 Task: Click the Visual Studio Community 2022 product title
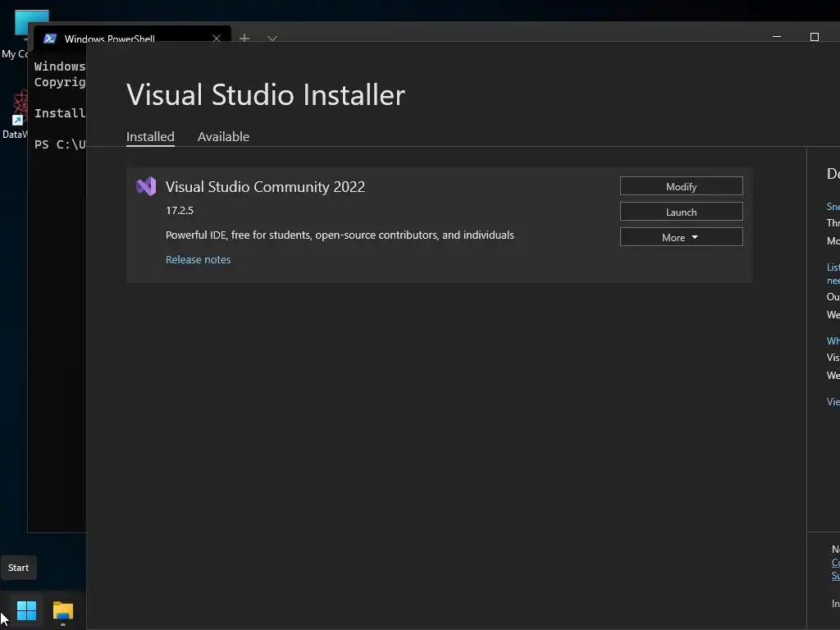coord(265,186)
